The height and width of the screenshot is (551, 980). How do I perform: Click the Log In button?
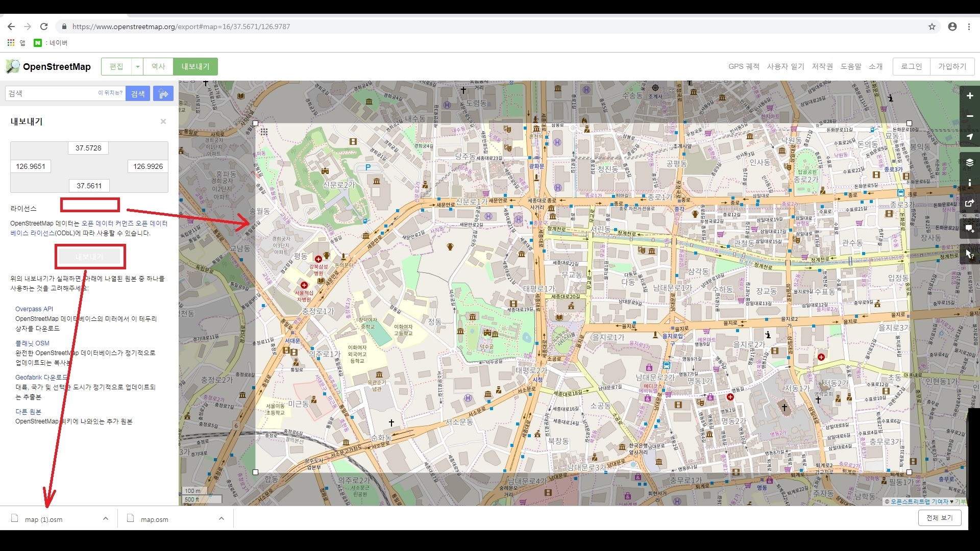tap(912, 67)
